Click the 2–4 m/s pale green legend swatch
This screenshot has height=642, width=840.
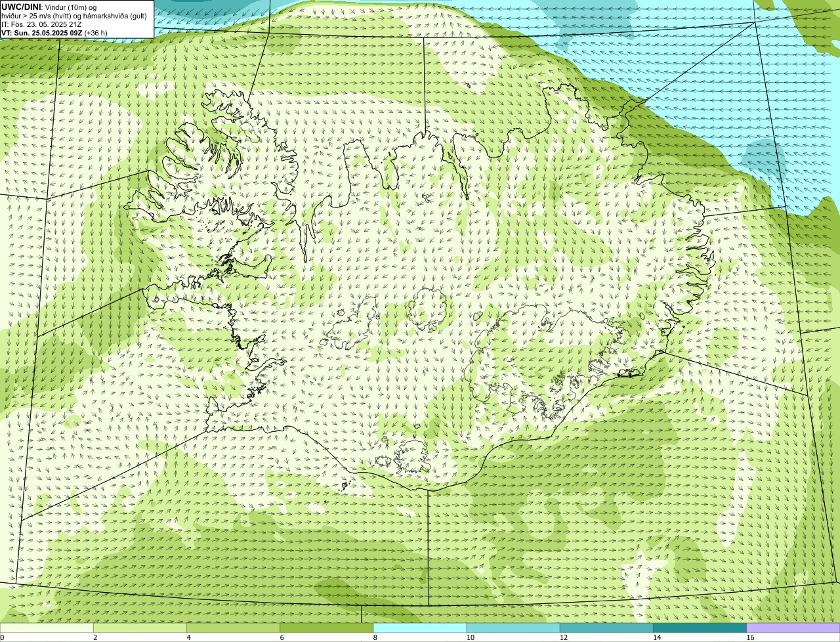pyautogui.click(x=140, y=628)
